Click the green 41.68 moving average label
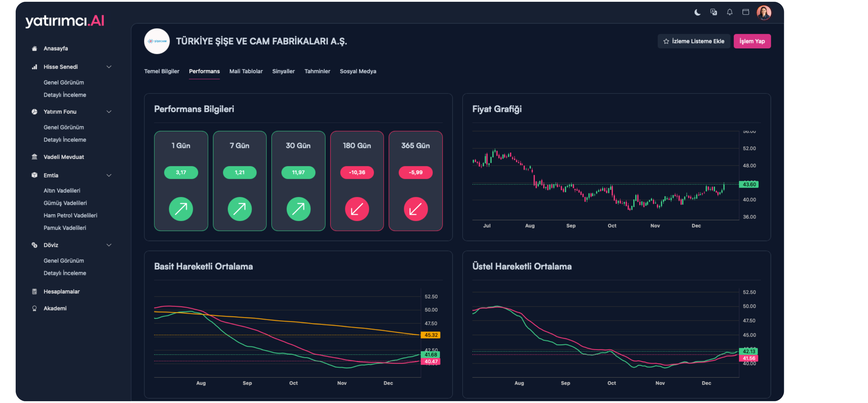868x403 pixels. tap(431, 355)
